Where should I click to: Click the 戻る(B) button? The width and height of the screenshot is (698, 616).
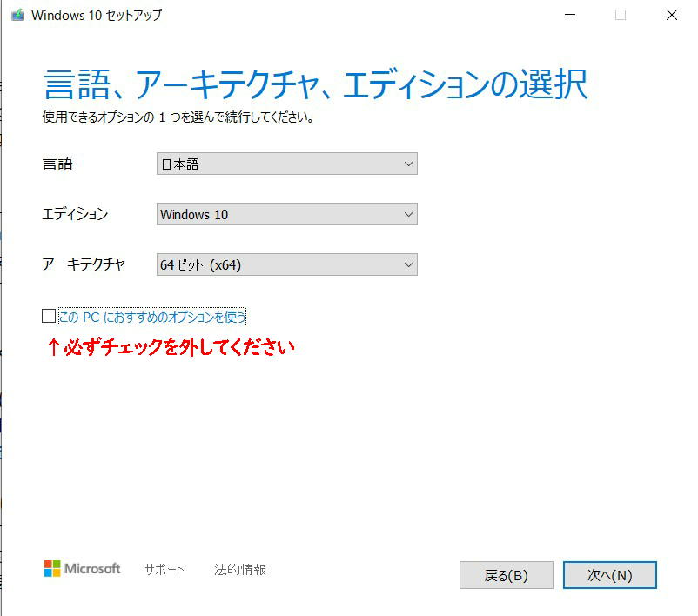click(x=507, y=575)
